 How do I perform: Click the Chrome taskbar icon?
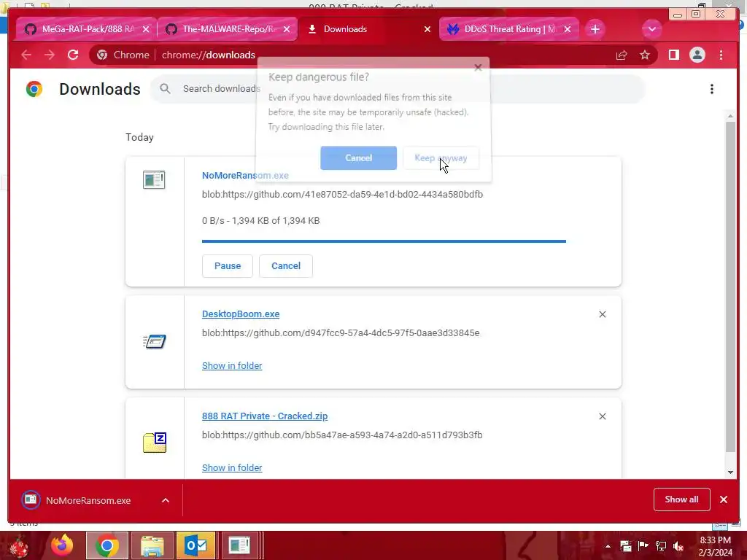click(x=107, y=545)
